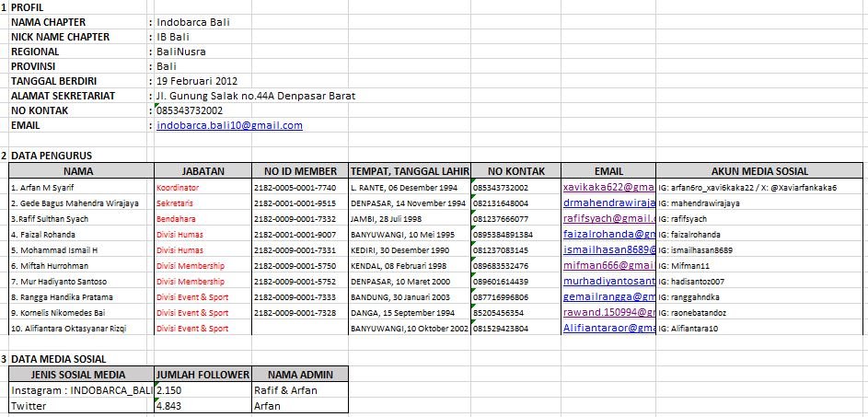Select social account IG: mahendrawirajaya
The image size is (868, 417).
click(x=759, y=203)
